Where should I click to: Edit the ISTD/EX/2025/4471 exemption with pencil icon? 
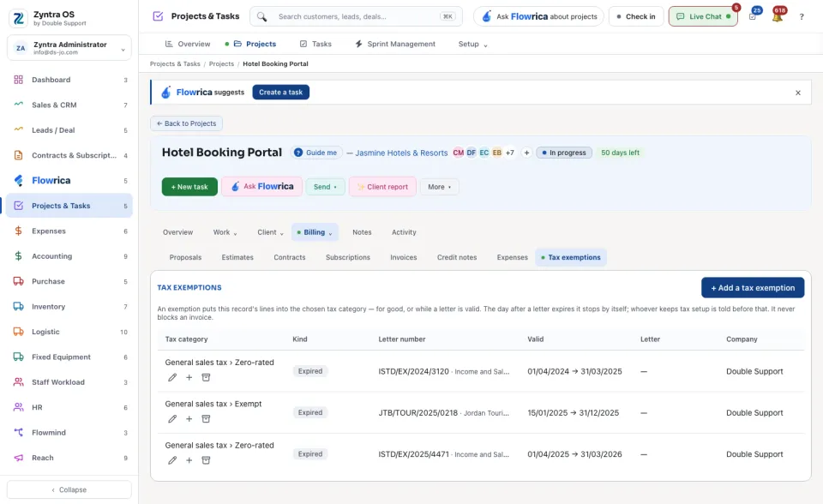click(x=172, y=460)
